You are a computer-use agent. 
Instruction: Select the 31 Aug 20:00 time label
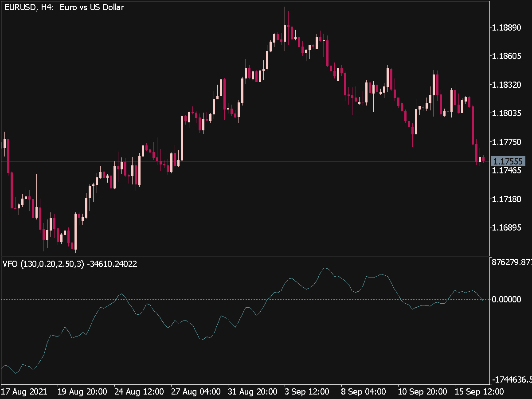252,392
